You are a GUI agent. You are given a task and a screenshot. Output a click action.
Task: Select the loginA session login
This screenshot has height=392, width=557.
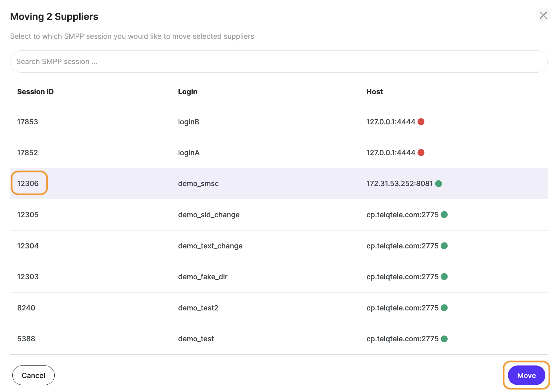[x=189, y=153]
